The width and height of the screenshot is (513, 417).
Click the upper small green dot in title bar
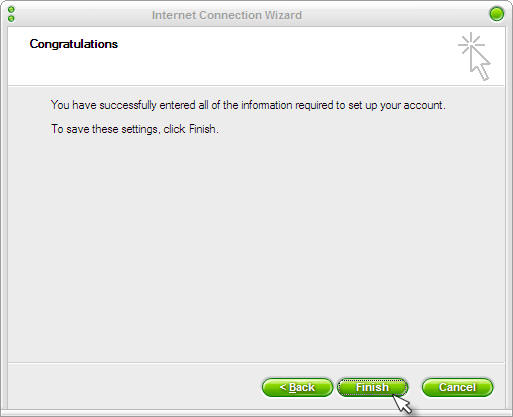pyautogui.click(x=11, y=10)
